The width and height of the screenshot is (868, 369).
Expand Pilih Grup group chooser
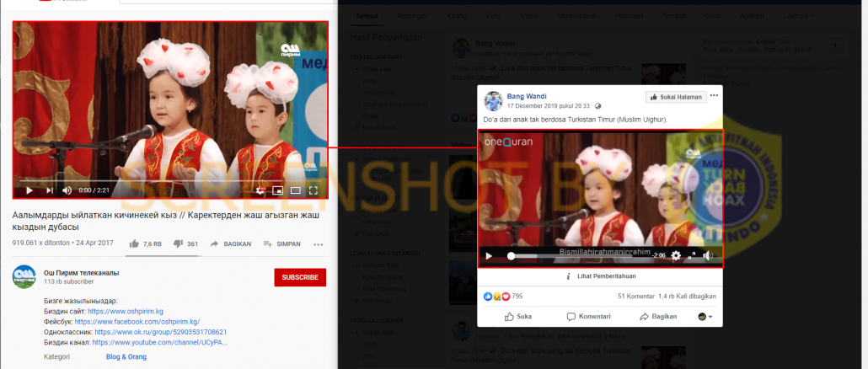(373, 233)
